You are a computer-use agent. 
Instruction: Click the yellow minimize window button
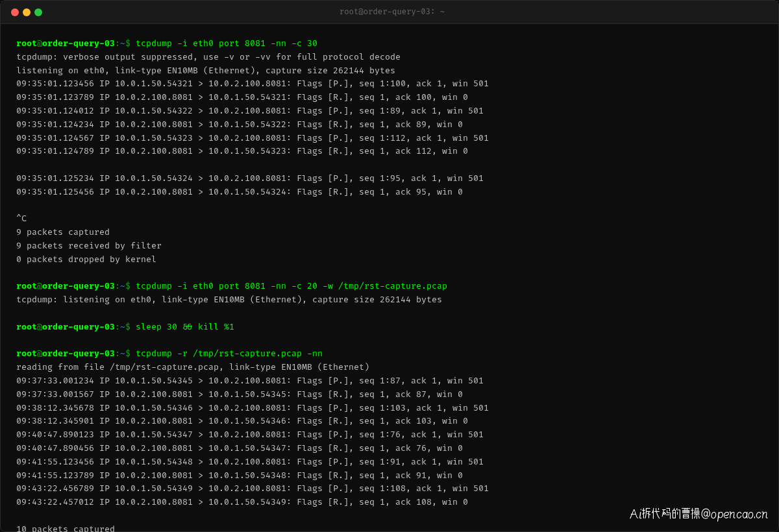pos(27,12)
